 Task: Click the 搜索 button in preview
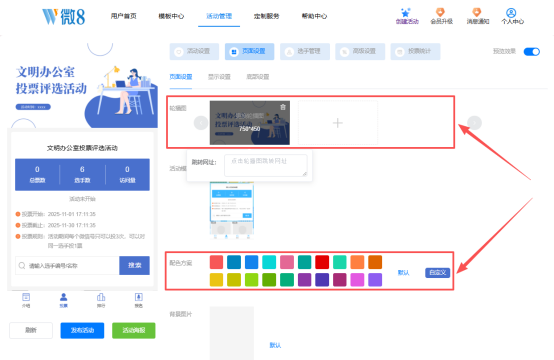(x=134, y=265)
